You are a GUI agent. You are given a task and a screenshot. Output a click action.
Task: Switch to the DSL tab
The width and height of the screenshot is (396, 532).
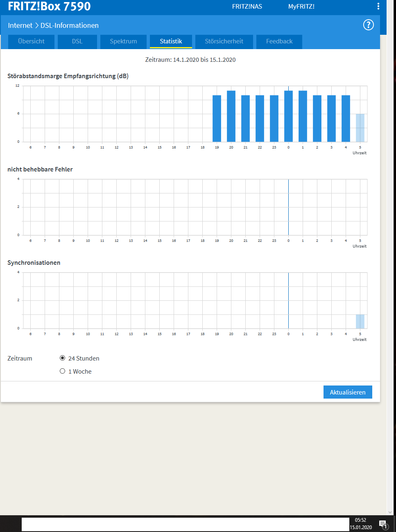coord(77,41)
